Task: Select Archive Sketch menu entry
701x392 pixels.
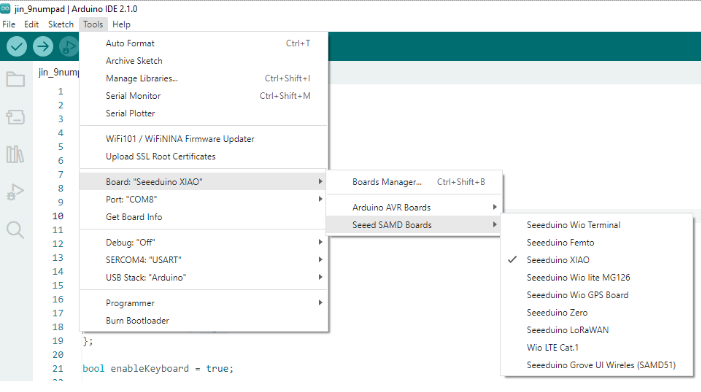Action: pos(204,61)
